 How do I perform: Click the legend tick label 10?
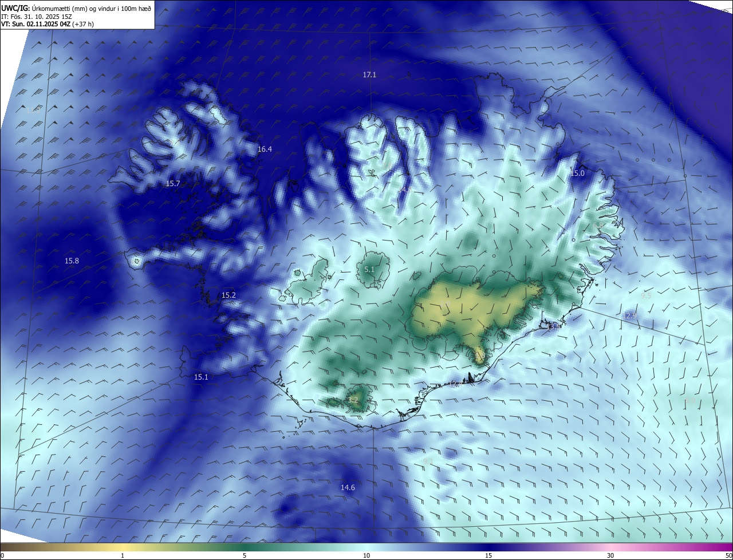[x=366, y=555]
